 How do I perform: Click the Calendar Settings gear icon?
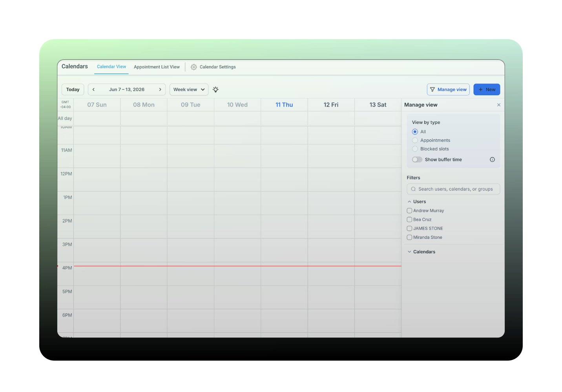(193, 67)
